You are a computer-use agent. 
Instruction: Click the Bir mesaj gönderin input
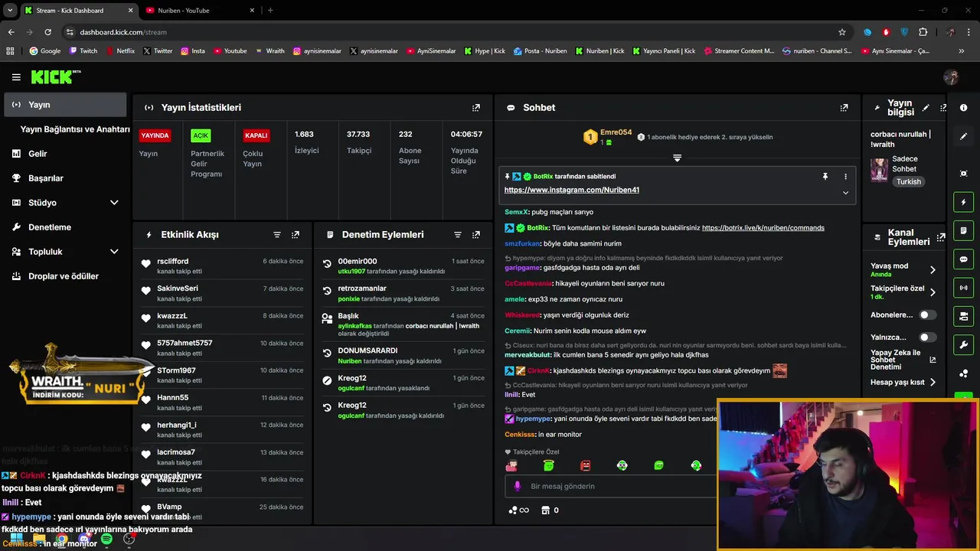tap(609, 486)
